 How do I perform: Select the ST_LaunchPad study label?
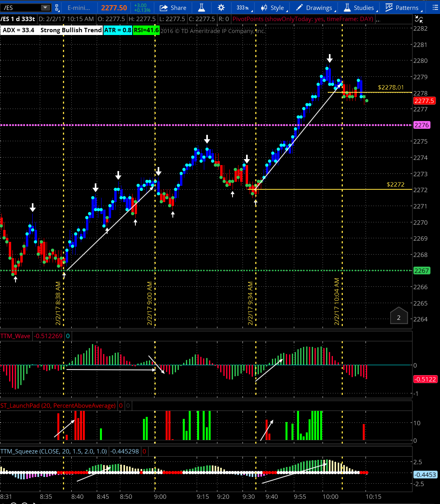click(x=58, y=406)
